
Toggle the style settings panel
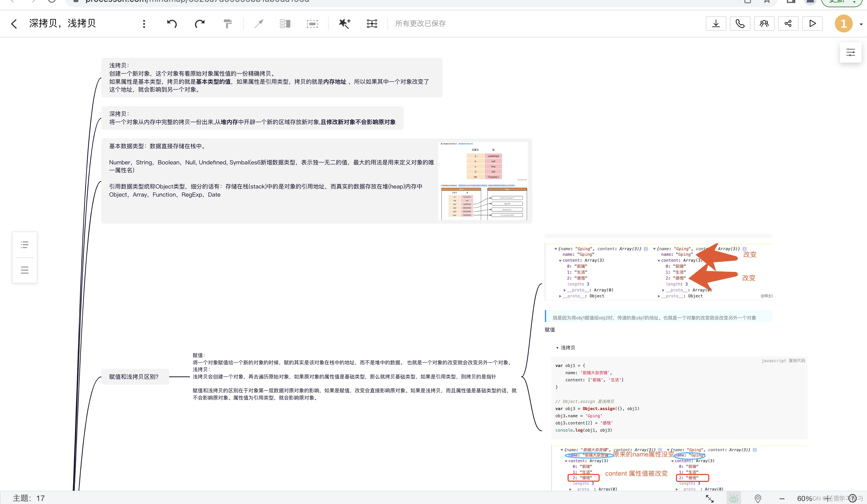click(x=851, y=52)
